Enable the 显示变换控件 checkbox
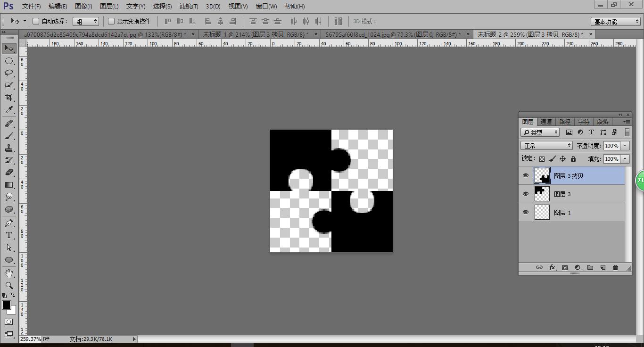644x347 pixels. pos(111,21)
